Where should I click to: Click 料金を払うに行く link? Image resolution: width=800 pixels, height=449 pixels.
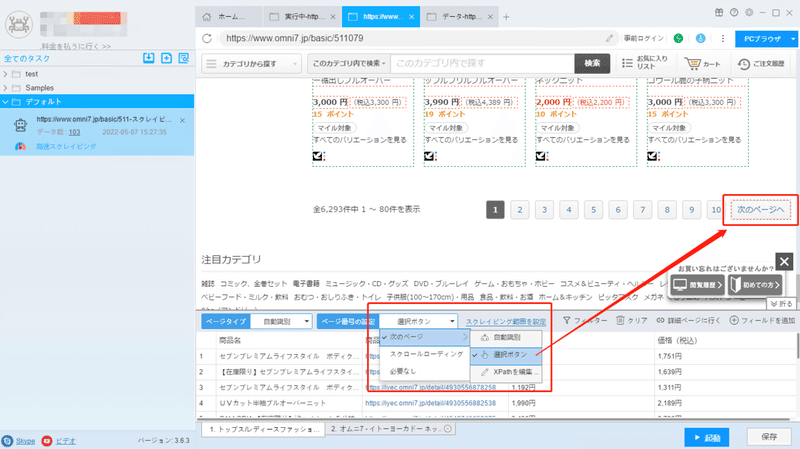pyautogui.click(x=76, y=46)
